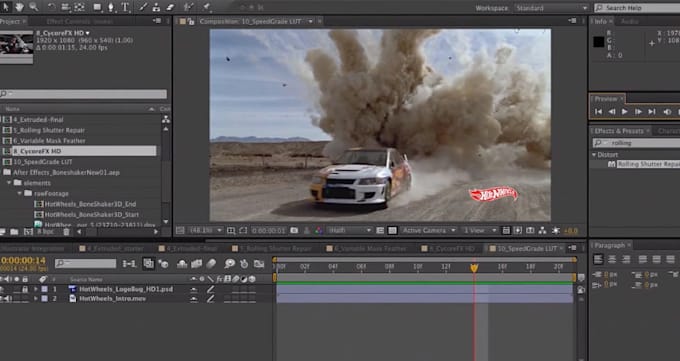Select the Type tool

[x=125, y=7]
